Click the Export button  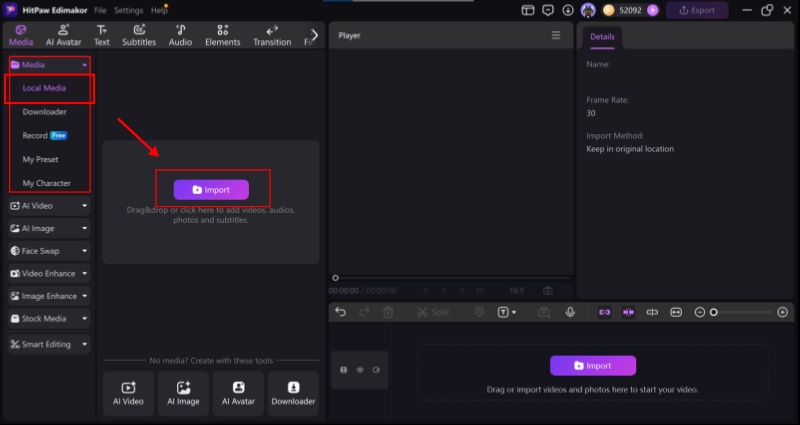697,10
